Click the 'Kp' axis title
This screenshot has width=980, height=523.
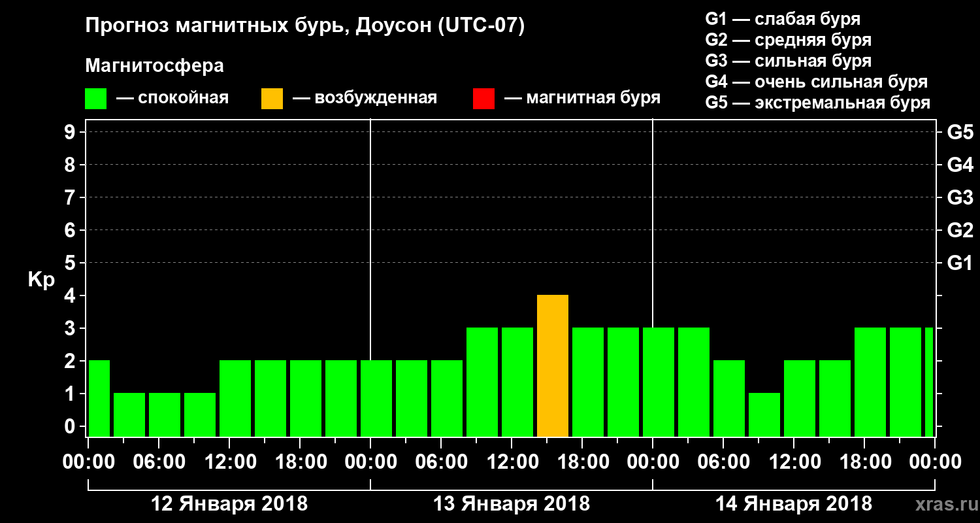click(x=41, y=280)
